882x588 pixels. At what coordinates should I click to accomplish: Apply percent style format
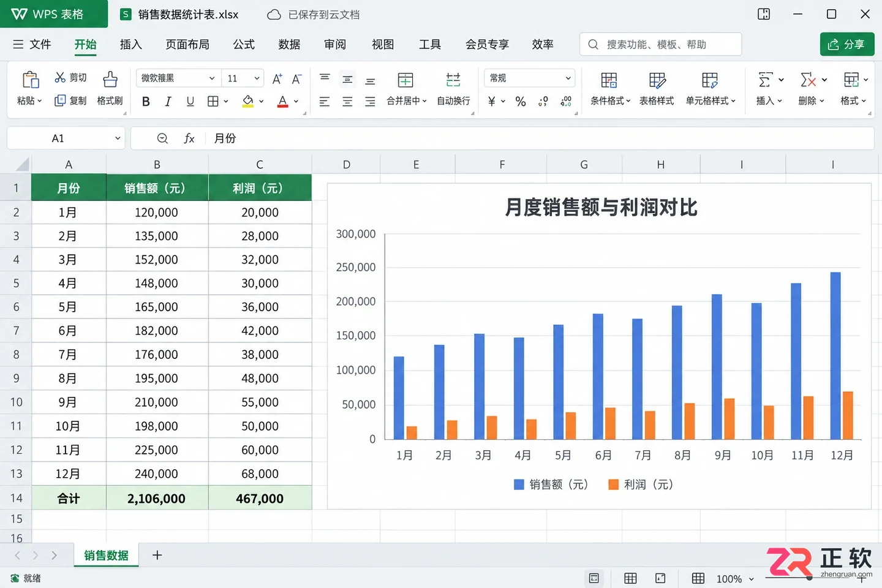click(x=521, y=101)
